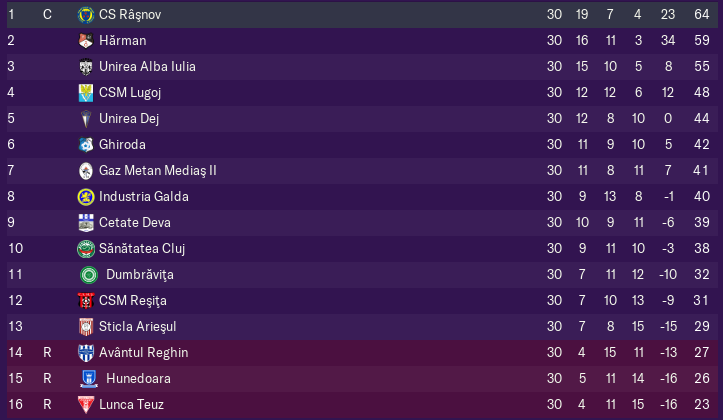
Task: Click the Dumbrăvița green circular crest
Action: (89, 275)
